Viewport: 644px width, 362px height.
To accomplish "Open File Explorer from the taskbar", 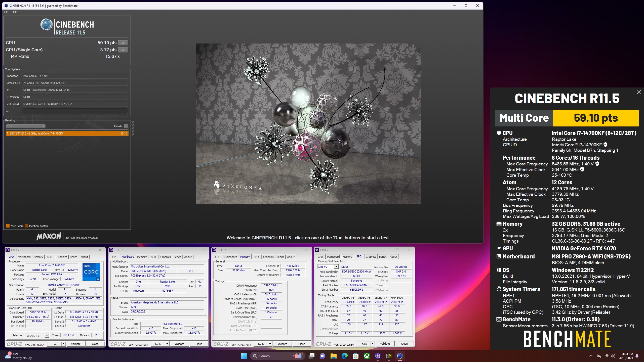I will pyautogui.click(x=334, y=356).
